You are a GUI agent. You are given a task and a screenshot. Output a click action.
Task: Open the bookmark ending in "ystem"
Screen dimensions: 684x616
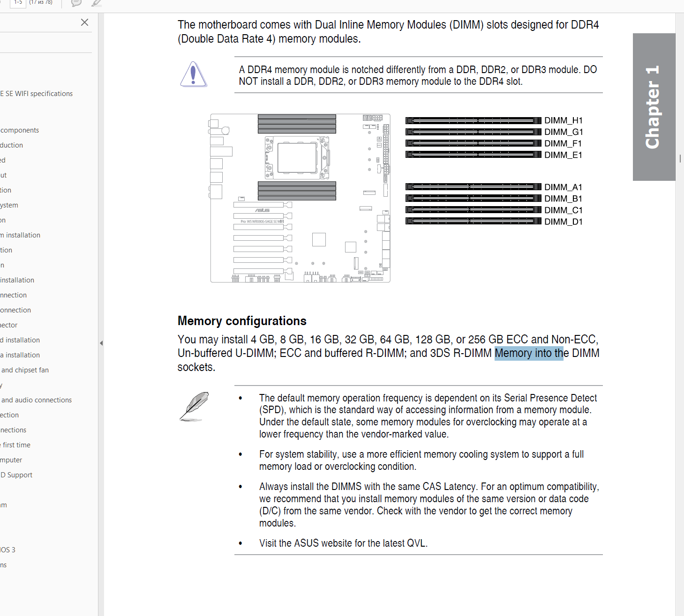pos(9,205)
